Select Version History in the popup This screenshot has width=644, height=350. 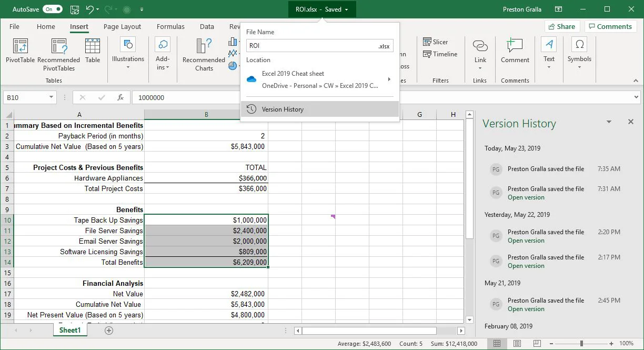coord(320,109)
